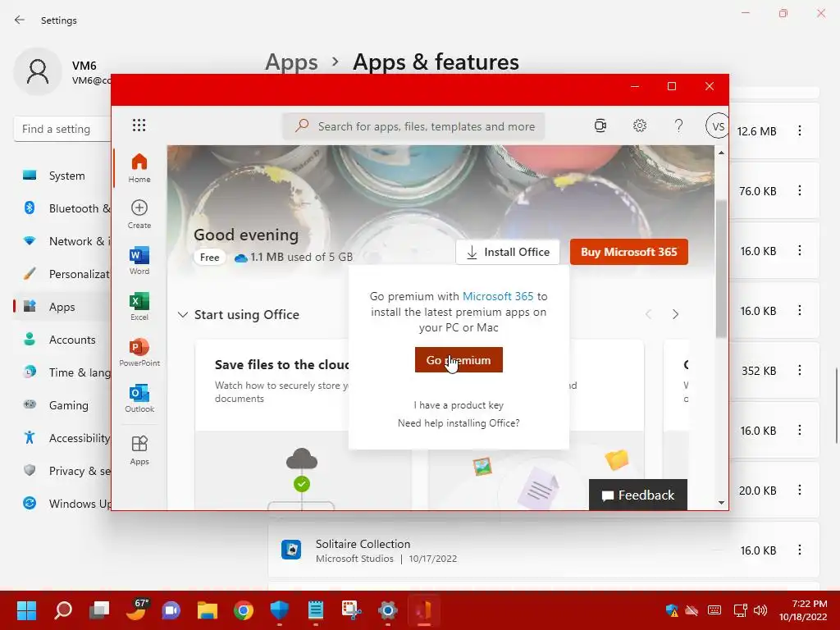This screenshot has height=630, width=840.
Task: Open clock and date in taskbar
Action: 802,610
